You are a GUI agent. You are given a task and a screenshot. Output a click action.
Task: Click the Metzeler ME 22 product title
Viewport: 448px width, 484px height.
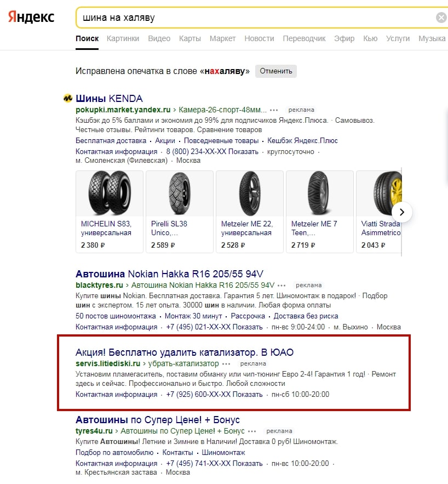coord(246,228)
